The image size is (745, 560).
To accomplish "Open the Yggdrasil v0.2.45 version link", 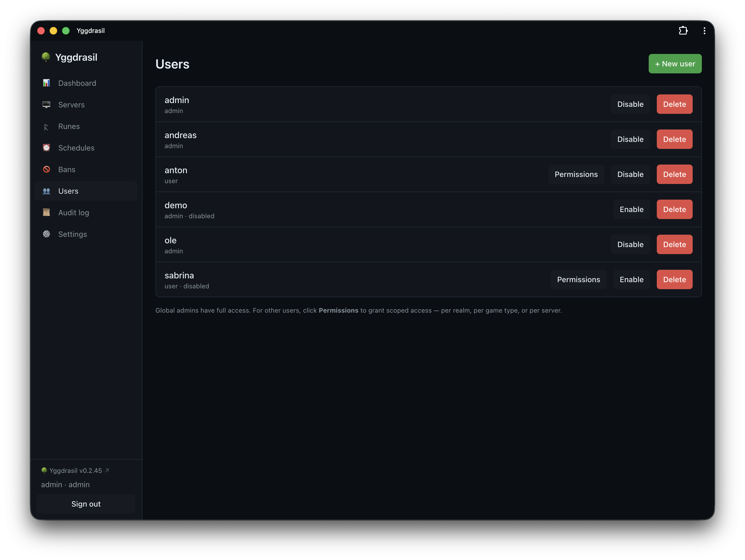I will pyautogui.click(x=76, y=470).
